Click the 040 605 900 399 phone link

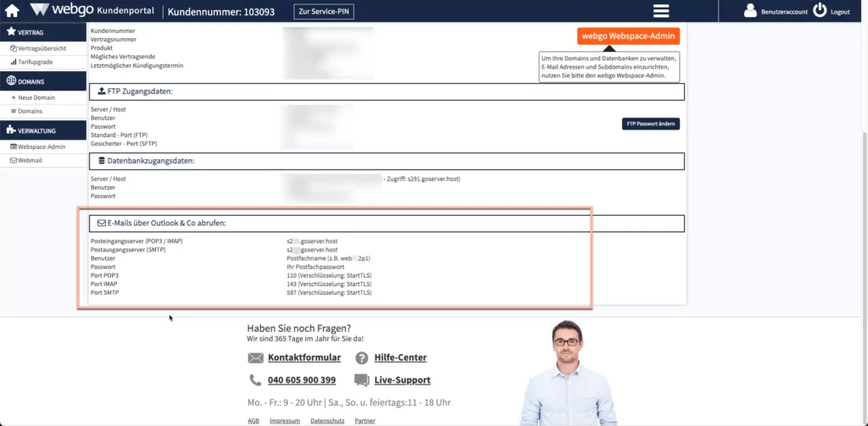[x=302, y=380]
